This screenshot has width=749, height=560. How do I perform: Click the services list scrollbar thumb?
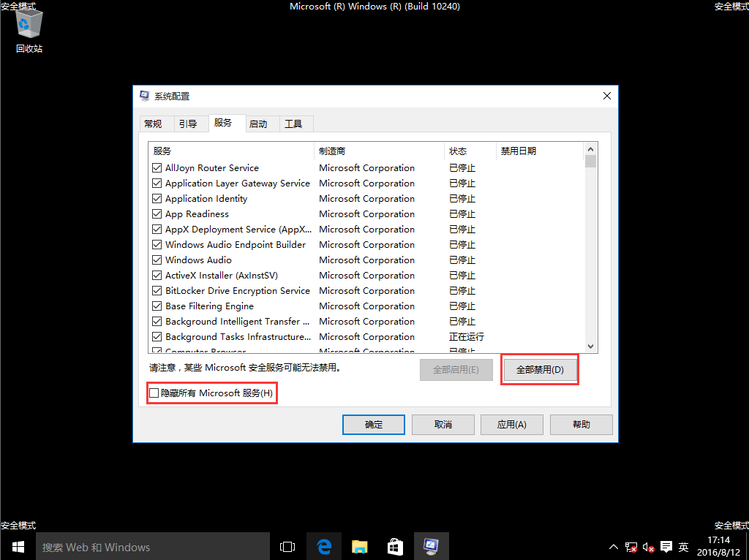(x=590, y=162)
